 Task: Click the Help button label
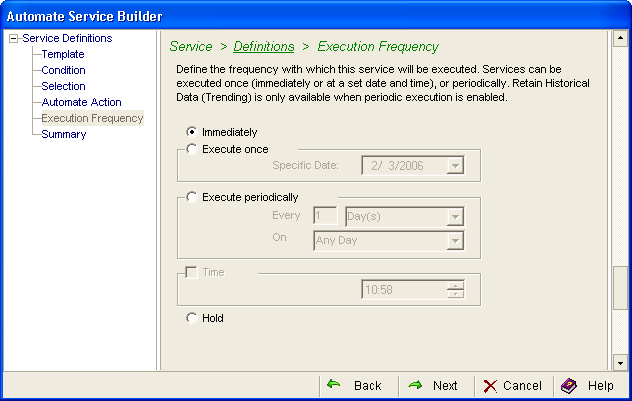pos(601,386)
